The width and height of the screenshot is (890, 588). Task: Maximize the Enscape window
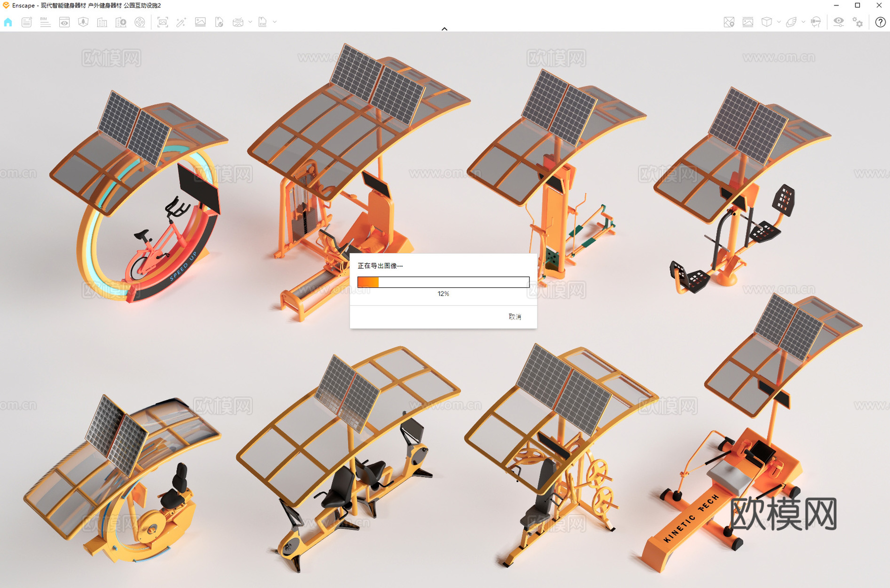click(857, 5)
